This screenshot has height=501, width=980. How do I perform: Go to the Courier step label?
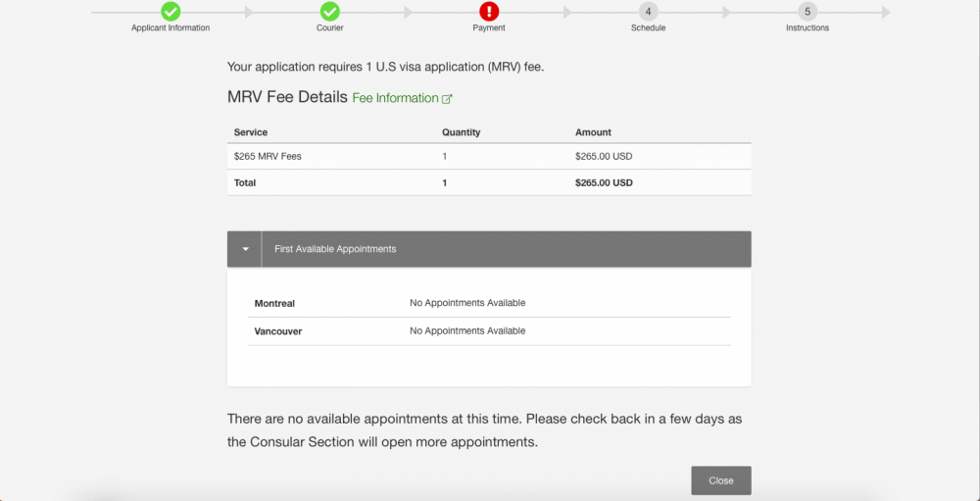[x=330, y=28]
